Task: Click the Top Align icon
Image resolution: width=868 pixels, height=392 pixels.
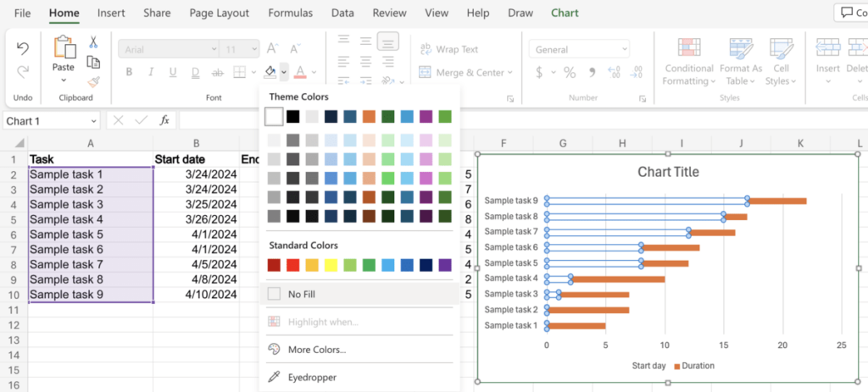Action: click(x=344, y=39)
